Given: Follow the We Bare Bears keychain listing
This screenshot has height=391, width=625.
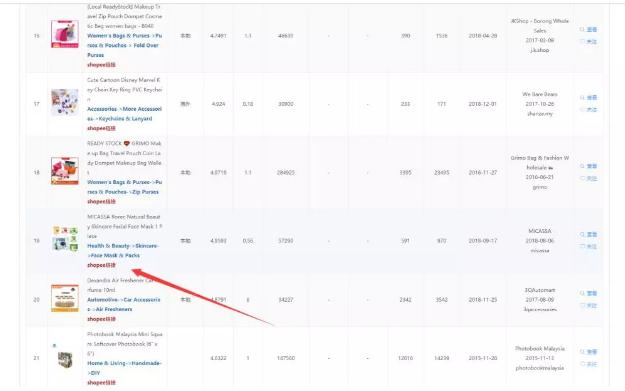Looking at the screenshot, I should click(588, 110).
